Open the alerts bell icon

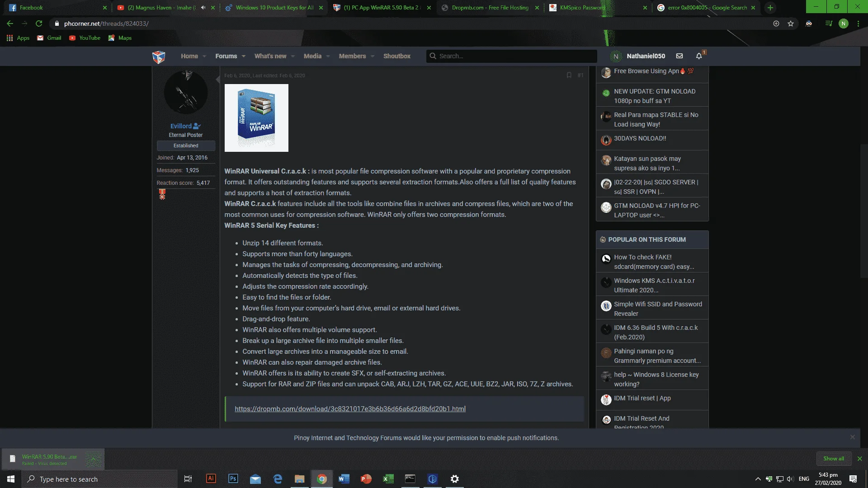[699, 56]
